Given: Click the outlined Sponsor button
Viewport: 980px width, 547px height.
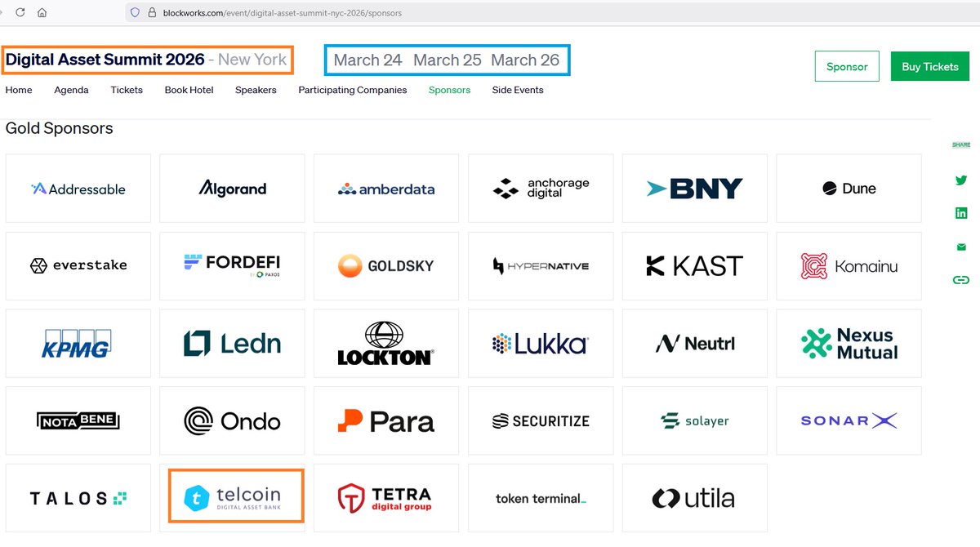Looking at the screenshot, I should click(x=847, y=66).
